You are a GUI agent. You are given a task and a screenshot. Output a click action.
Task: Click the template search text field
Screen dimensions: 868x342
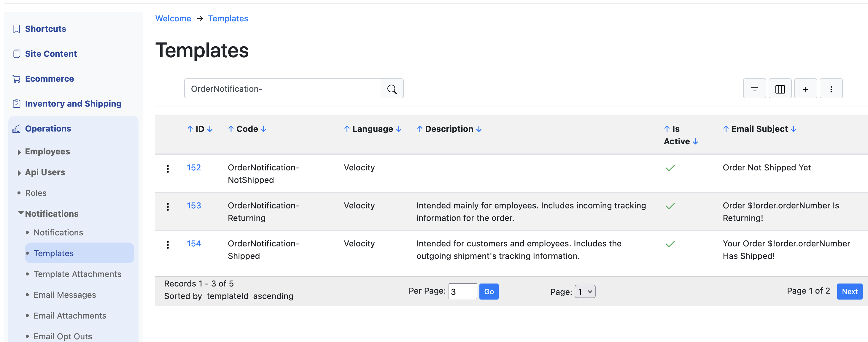coord(282,89)
